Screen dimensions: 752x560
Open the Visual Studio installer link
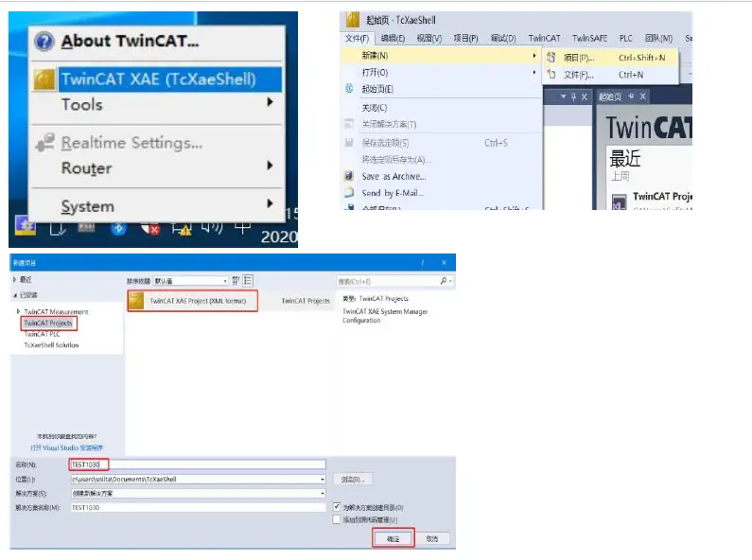click(x=66, y=447)
